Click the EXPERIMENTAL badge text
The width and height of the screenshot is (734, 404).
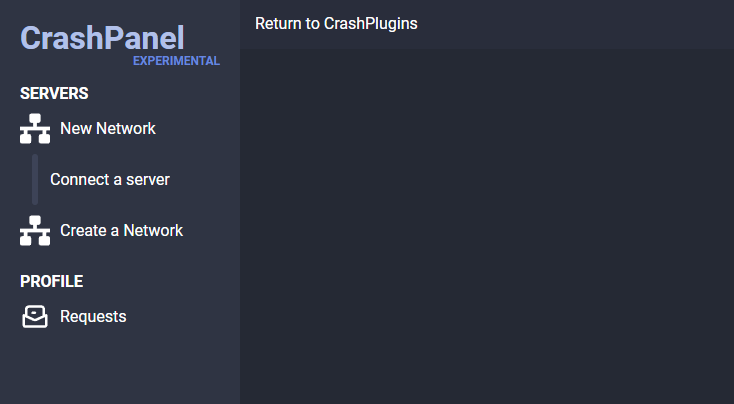pos(176,61)
